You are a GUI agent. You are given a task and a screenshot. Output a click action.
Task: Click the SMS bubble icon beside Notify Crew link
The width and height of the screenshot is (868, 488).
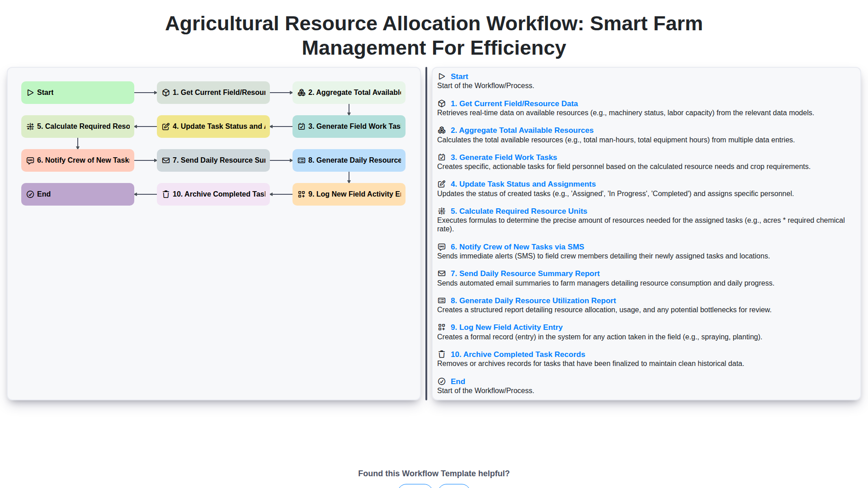point(442,247)
